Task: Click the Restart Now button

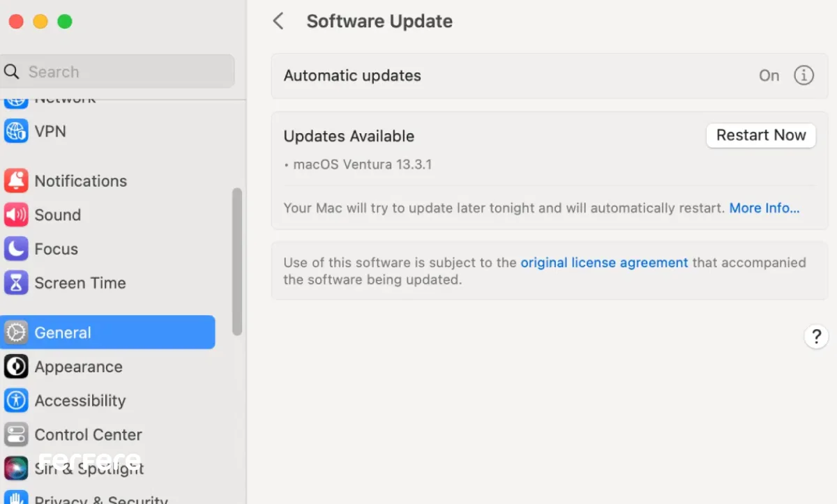Action: click(761, 135)
